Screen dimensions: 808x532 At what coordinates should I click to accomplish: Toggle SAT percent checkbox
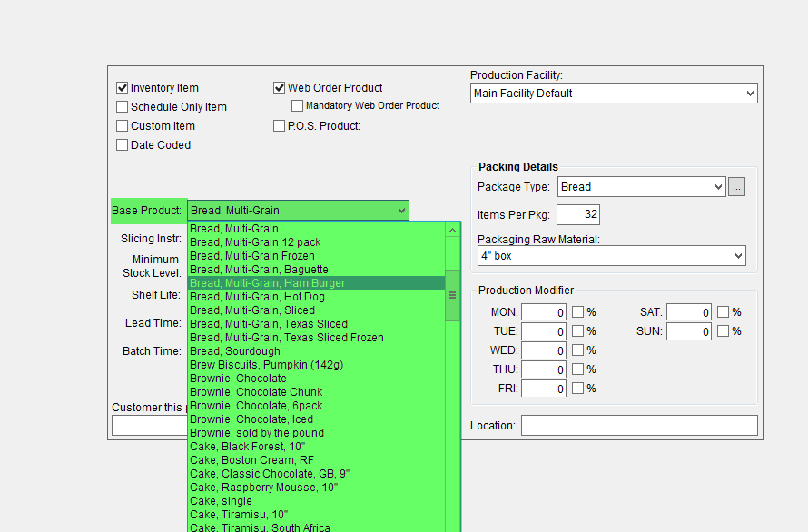point(724,312)
